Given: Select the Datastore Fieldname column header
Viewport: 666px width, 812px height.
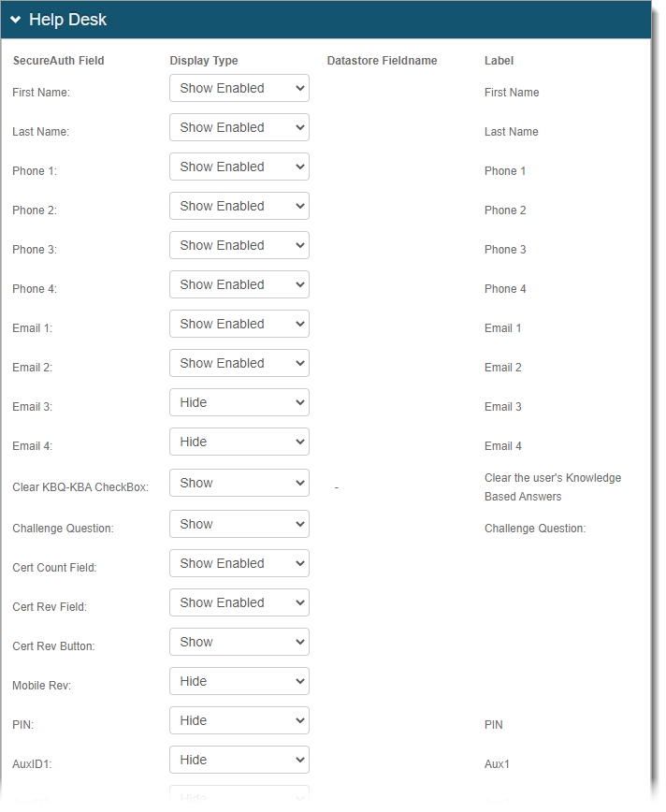Looking at the screenshot, I should click(382, 60).
